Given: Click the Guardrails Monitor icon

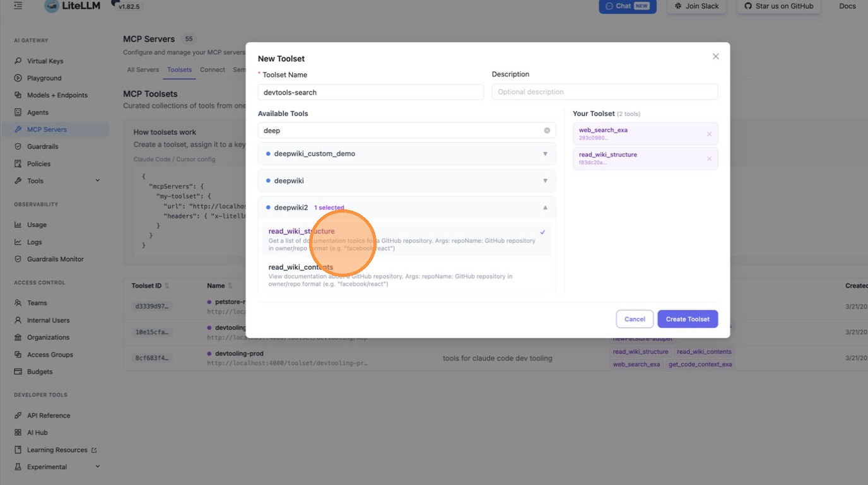Looking at the screenshot, I should 18,259.
